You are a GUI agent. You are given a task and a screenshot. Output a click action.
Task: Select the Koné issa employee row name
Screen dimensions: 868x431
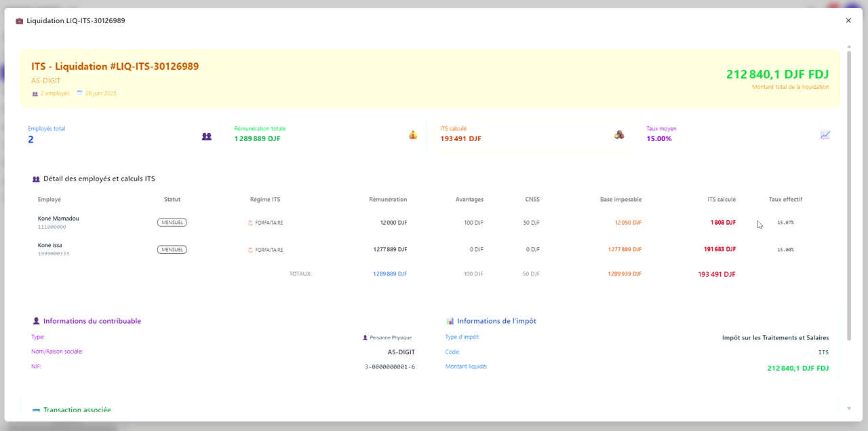[x=50, y=245]
